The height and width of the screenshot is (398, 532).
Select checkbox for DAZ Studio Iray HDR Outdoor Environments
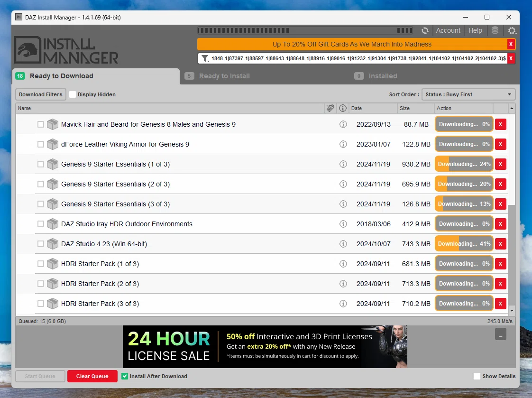(41, 224)
